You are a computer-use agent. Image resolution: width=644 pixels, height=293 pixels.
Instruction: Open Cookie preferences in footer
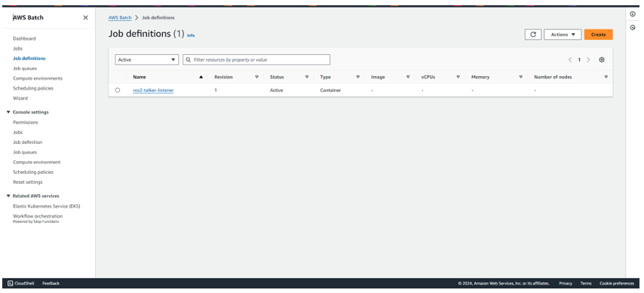click(617, 283)
